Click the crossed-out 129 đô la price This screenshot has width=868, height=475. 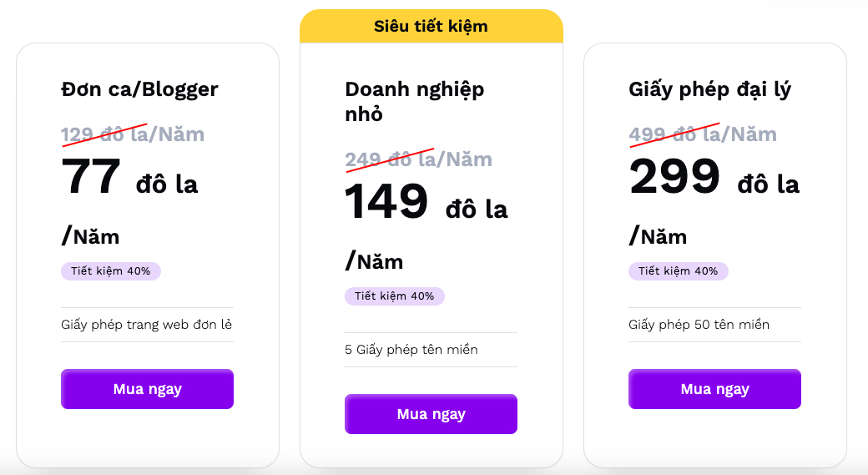[132, 134]
